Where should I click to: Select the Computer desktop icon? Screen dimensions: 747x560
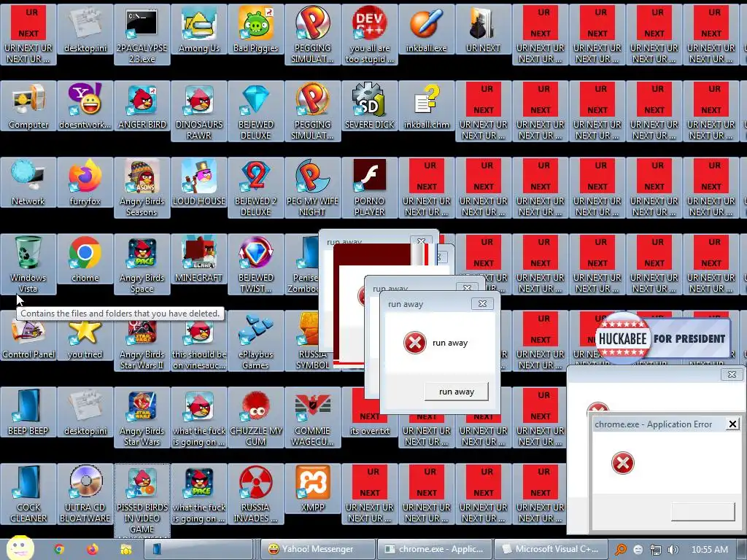point(28,106)
